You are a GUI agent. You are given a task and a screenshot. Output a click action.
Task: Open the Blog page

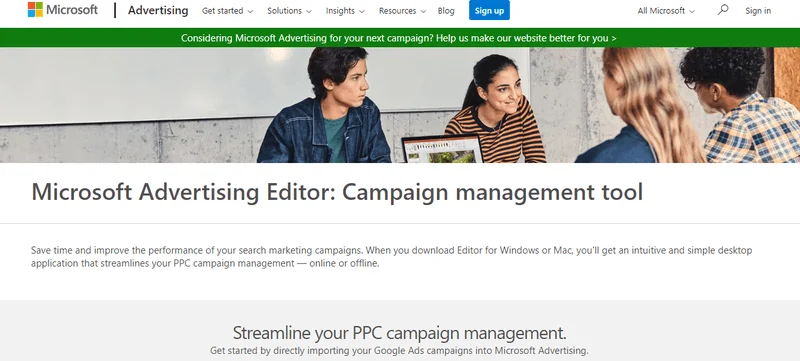[446, 11]
